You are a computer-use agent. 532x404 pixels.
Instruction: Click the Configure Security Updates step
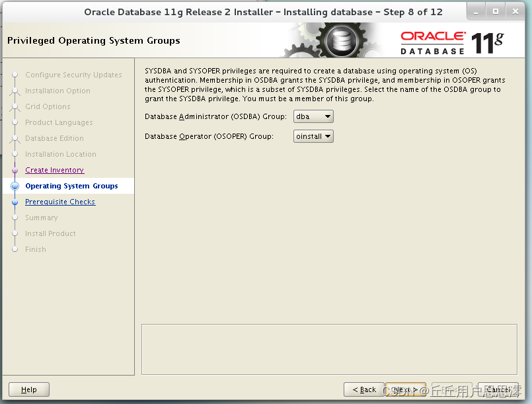[x=73, y=75]
